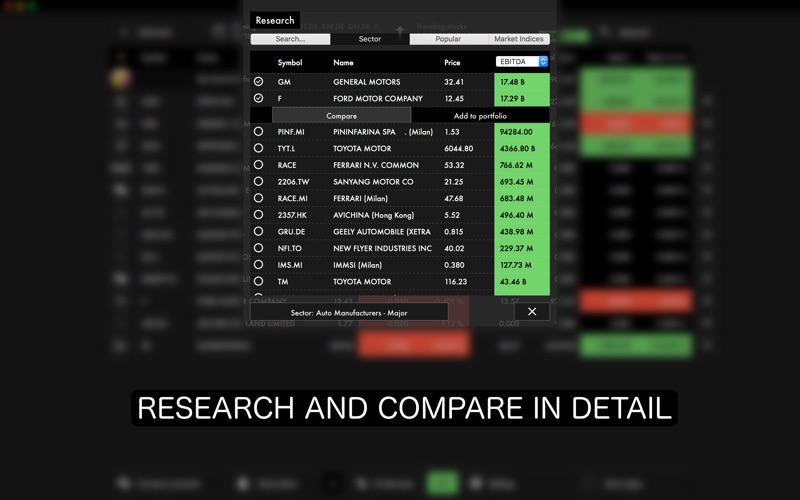
Task: Check the 2206.TW Sanyang Motor circle
Action: pos(259,182)
